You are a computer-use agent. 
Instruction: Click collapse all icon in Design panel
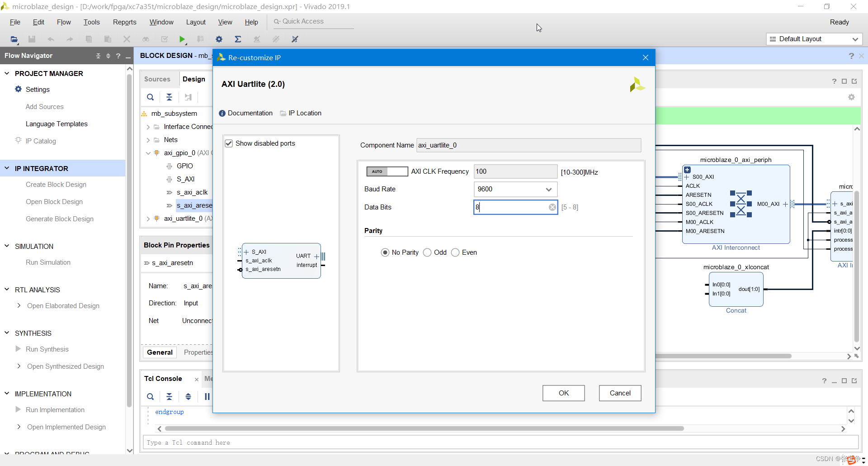[x=169, y=97]
